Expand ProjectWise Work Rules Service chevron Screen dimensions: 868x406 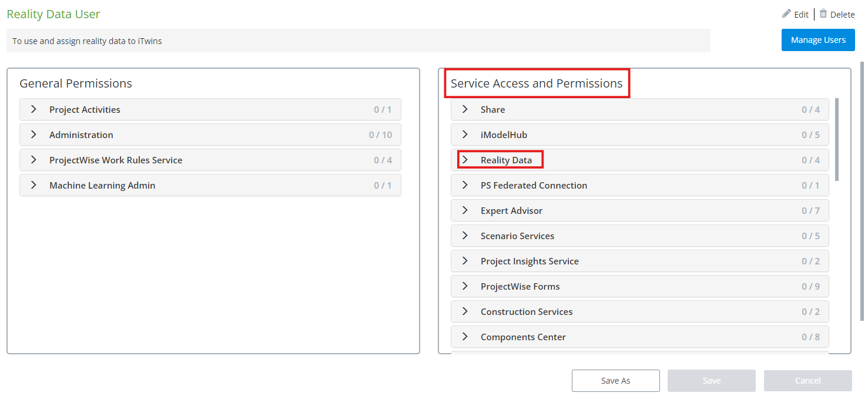34,160
